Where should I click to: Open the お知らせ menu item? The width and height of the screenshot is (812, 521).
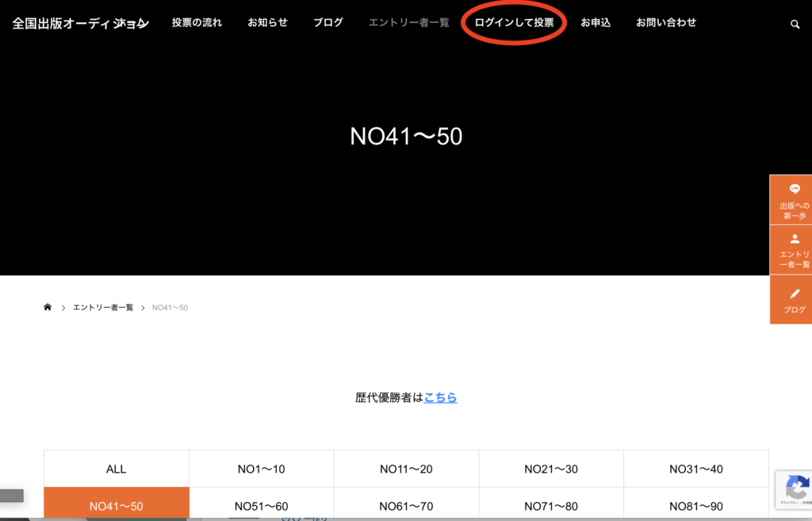(x=267, y=23)
